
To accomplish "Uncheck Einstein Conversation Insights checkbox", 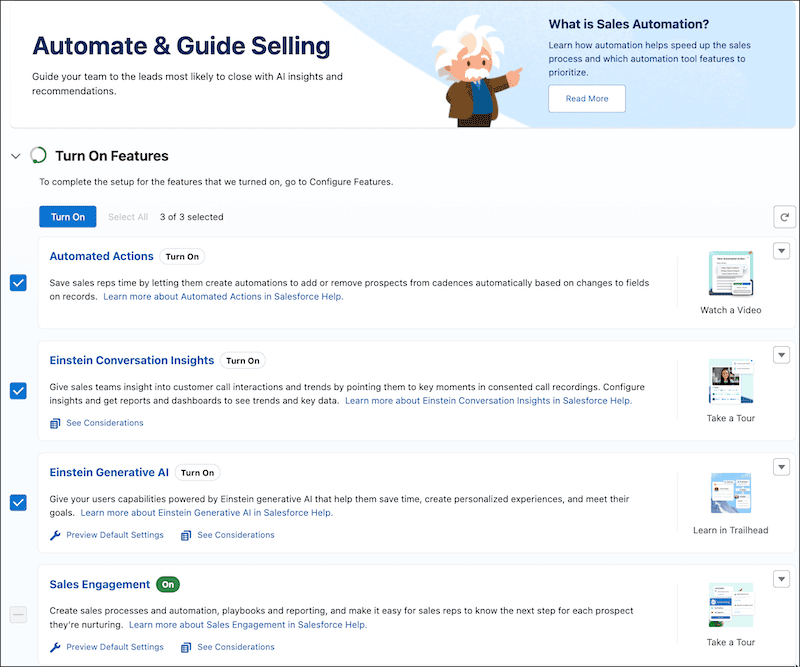I will click(x=18, y=391).
